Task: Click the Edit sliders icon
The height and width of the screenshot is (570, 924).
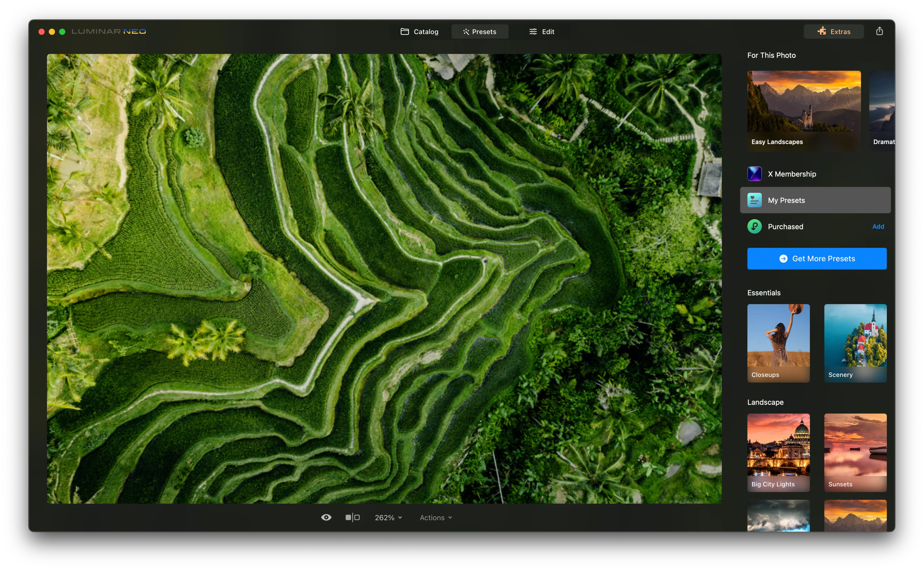Action: (533, 32)
